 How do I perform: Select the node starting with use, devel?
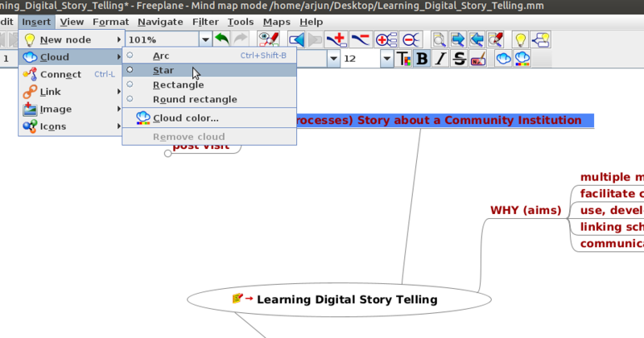[x=612, y=210]
